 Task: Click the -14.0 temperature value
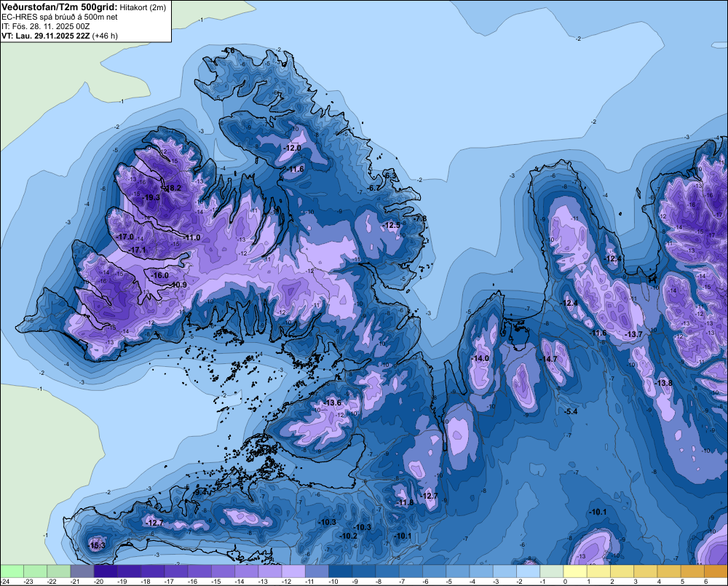[x=480, y=358]
